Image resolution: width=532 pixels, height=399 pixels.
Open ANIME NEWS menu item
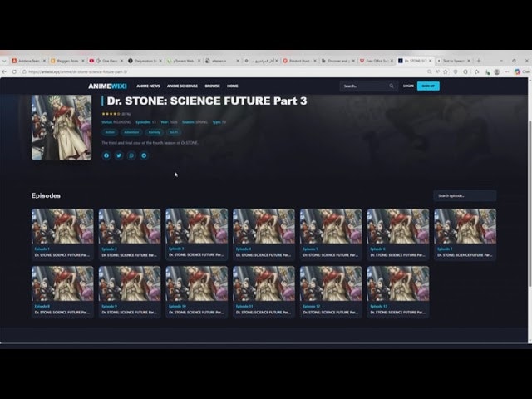pos(148,86)
